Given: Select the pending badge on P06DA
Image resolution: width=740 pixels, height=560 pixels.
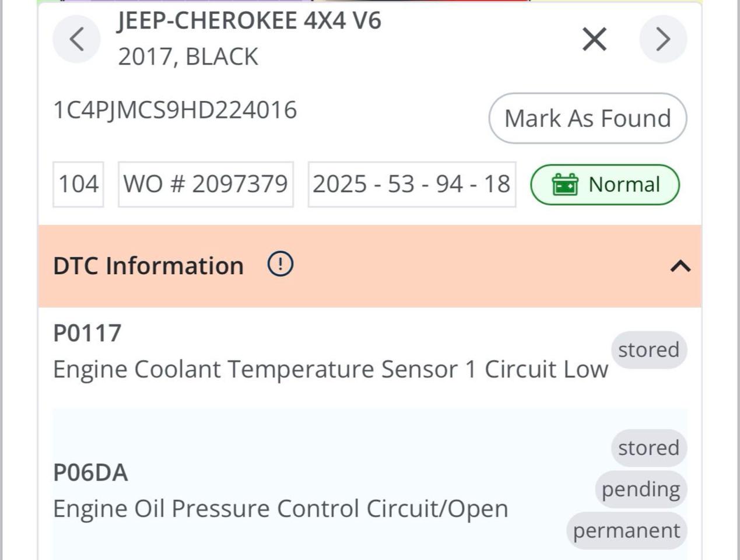Looking at the screenshot, I should point(640,489).
